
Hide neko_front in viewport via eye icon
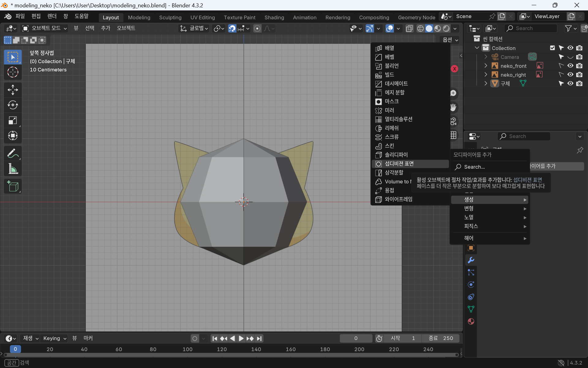[570, 66]
